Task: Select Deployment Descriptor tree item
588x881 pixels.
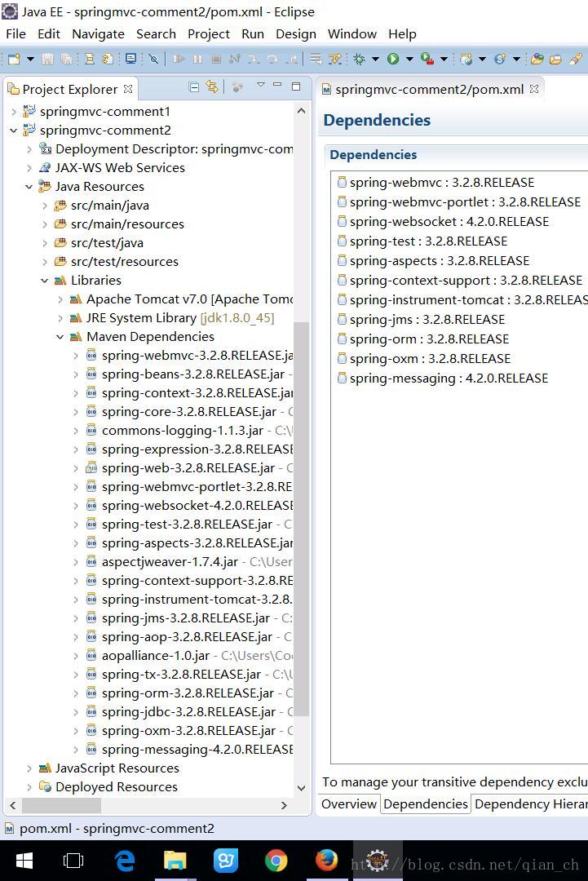Action: pyautogui.click(x=166, y=149)
